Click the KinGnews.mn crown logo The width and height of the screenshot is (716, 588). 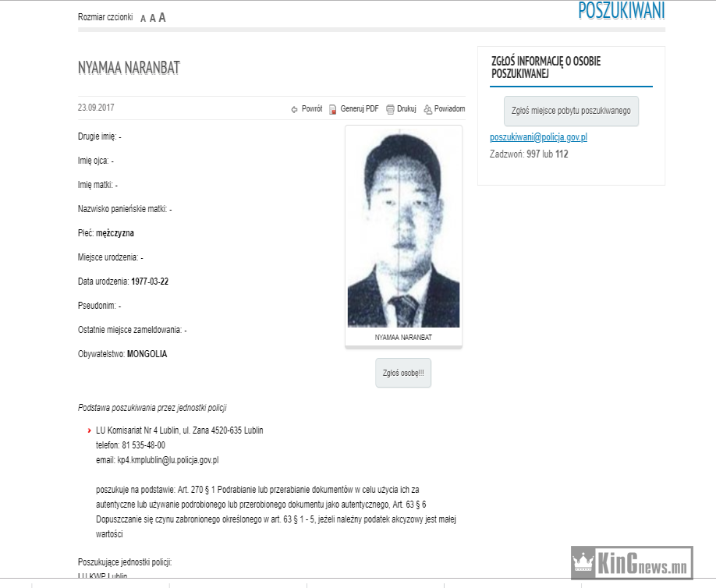tap(583, 563)
